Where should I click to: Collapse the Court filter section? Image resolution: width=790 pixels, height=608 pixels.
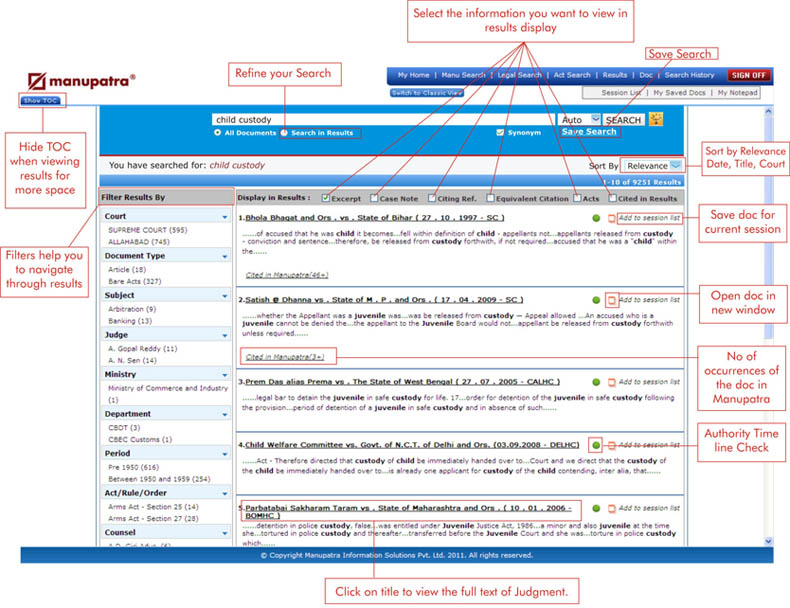[x=225, y=217]
